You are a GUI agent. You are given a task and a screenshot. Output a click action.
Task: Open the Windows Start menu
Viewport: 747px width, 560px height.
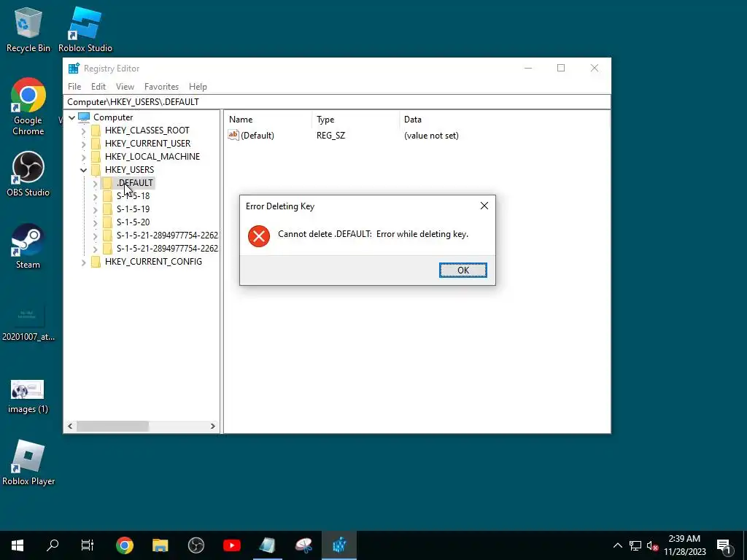[18, 545]
